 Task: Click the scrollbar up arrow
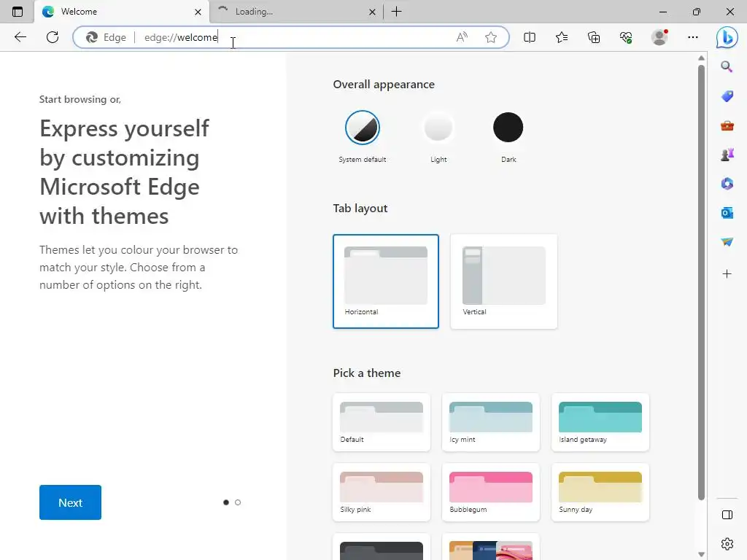[701, 58]
